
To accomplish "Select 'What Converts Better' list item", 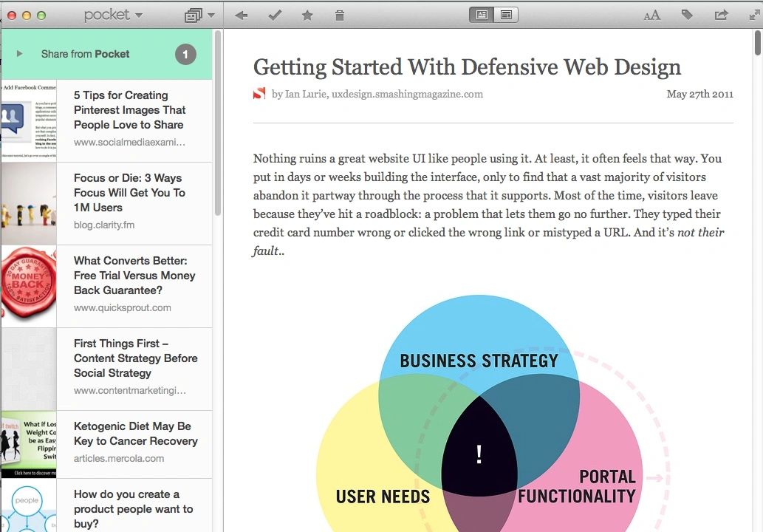I will (134, 276).
